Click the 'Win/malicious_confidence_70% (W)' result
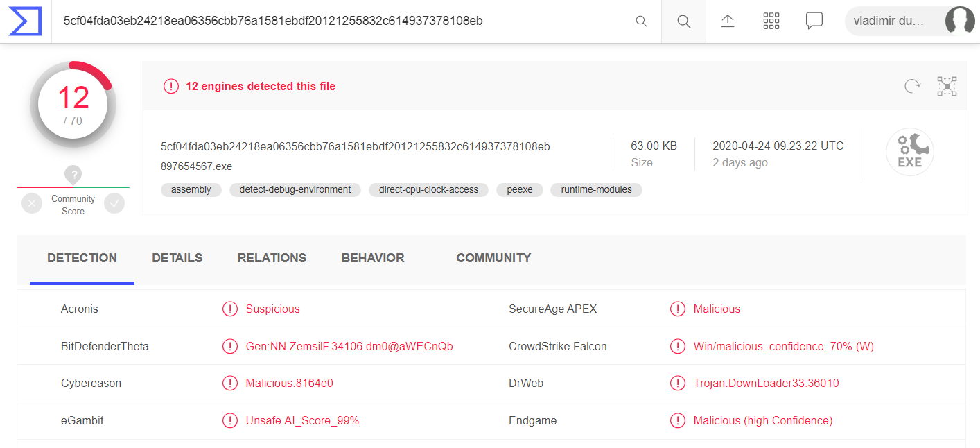The height and width of the screenshot is (448, 980). pos(784,346)
